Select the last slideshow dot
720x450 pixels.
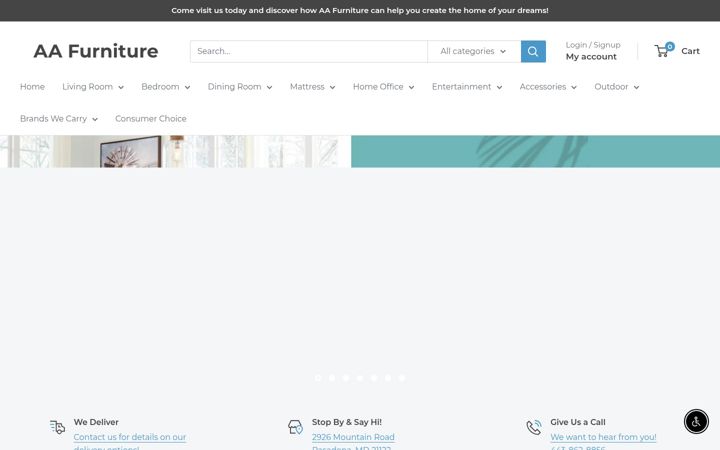point(402,378)
